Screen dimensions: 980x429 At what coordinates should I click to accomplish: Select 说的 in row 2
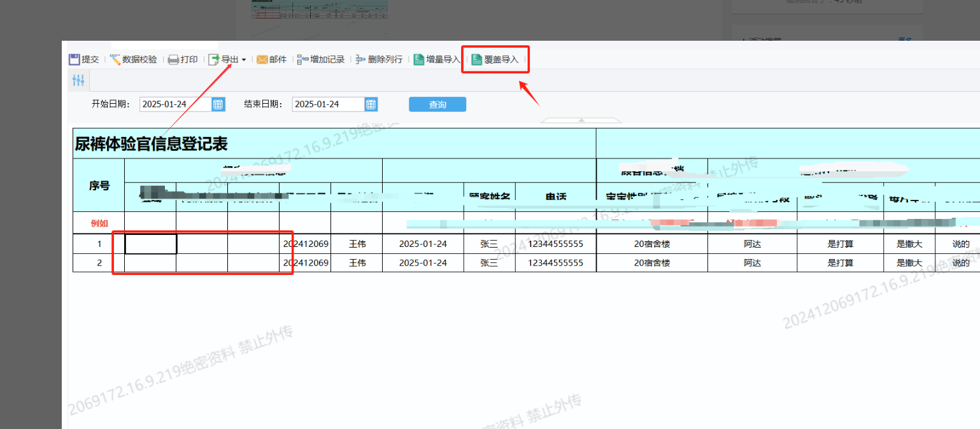point(958,262)
